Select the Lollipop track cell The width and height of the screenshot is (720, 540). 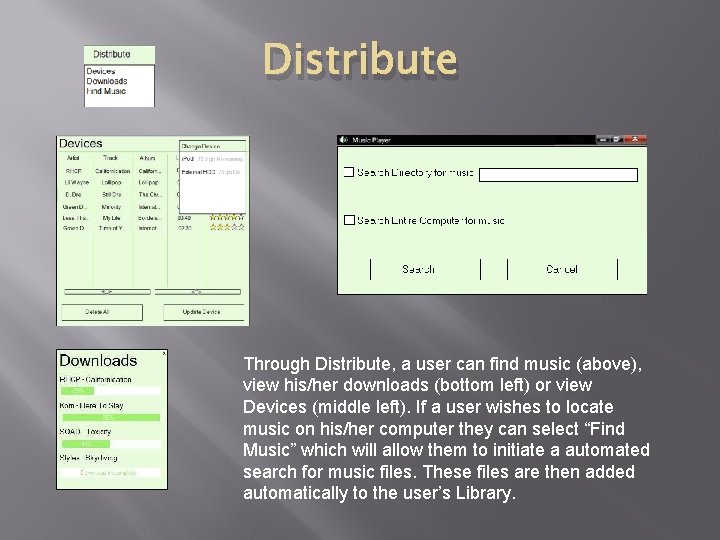pyautogui.click(x=112, y=182)
